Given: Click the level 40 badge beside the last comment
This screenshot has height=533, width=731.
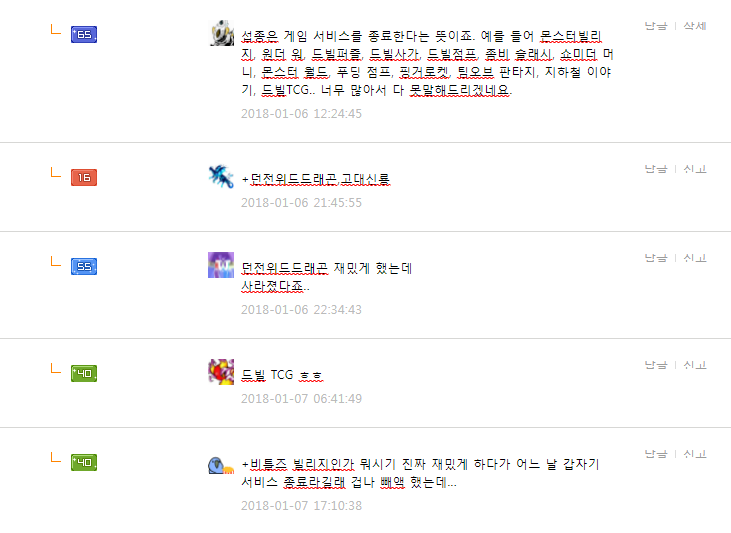Looking at the screenshot, I should [84, 463].
